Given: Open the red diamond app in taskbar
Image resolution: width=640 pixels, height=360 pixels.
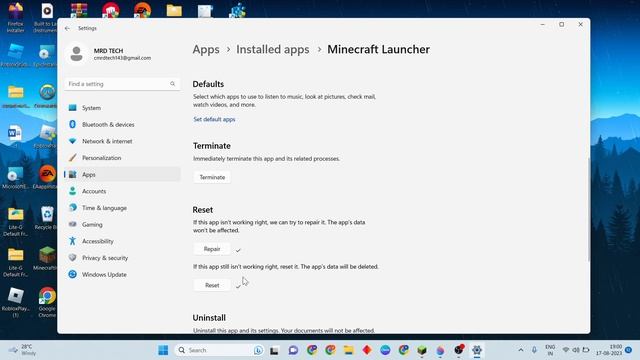Looking at the screenshot, I should [367, 350].
